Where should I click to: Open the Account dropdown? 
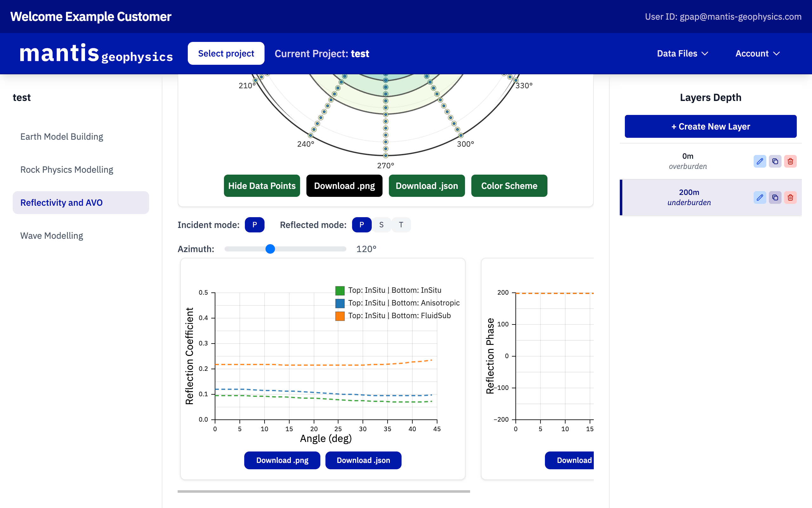758,53
